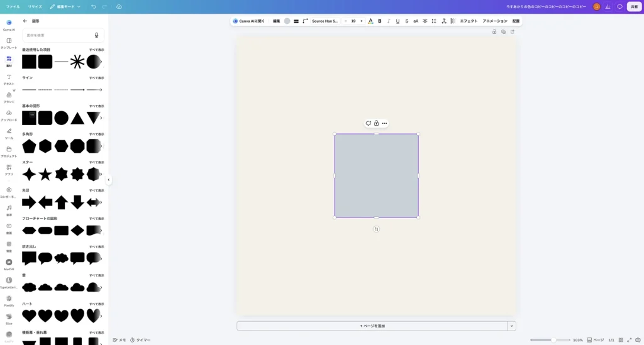Lock the selected square shape
Screen dimensions: 644x345
[x=376, y=123]
